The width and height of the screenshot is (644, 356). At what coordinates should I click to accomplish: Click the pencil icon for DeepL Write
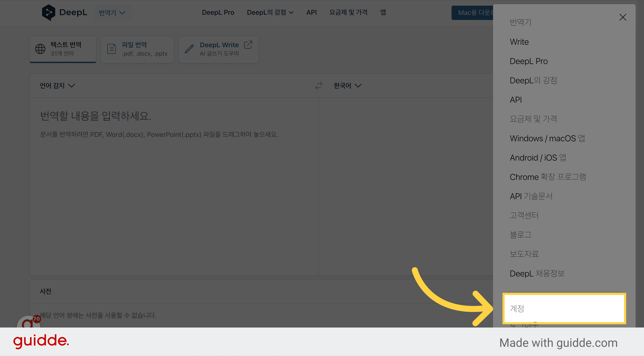pyautogui.click(x=189, y=49)
